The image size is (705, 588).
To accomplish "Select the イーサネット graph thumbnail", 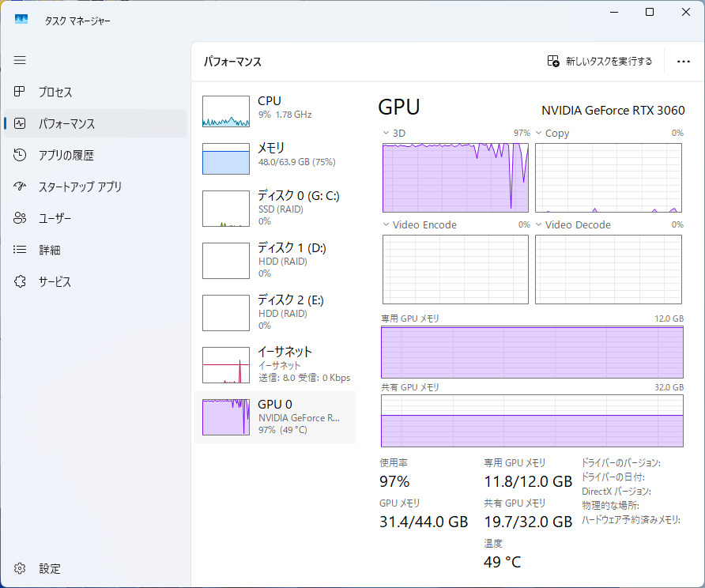I will [226, 365].
